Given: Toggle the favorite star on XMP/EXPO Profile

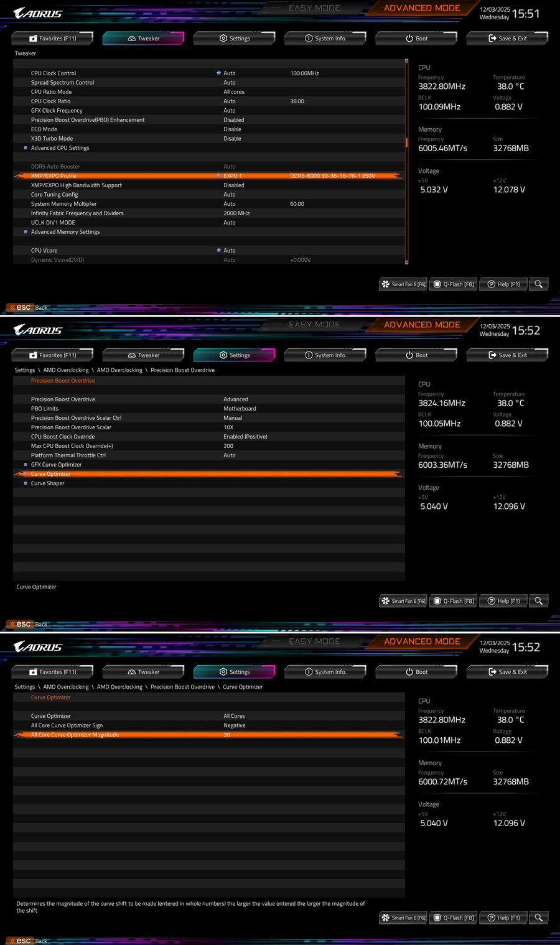Looking at the screenshot, I should tap(218, 175).
